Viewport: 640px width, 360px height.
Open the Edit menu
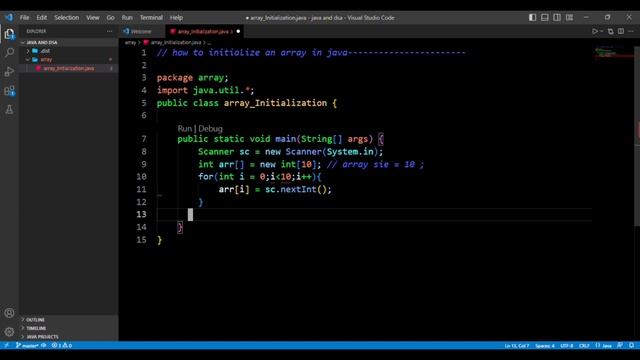point(42,18)
